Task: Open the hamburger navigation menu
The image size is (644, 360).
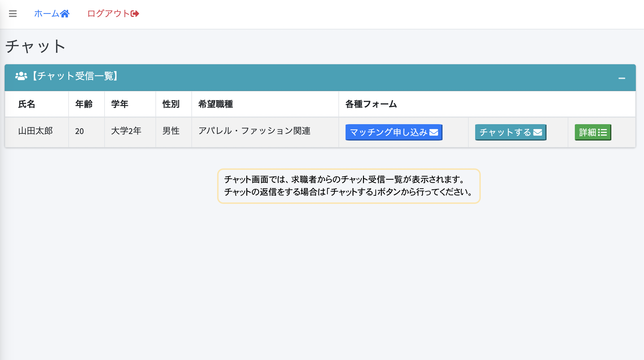Action: pos(13,14)
